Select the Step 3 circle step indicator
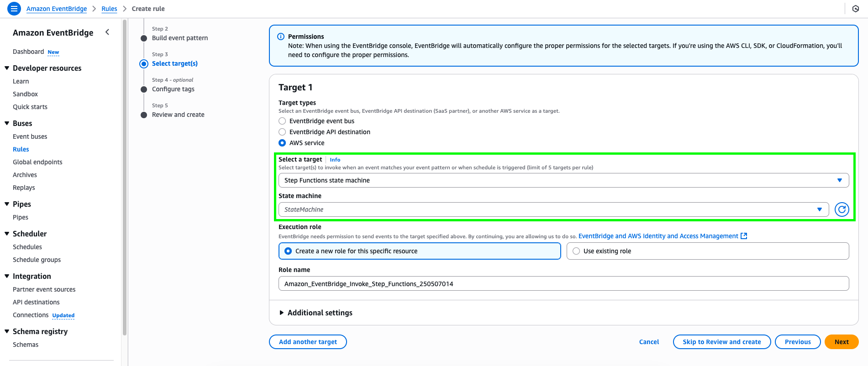 point(144,64)
